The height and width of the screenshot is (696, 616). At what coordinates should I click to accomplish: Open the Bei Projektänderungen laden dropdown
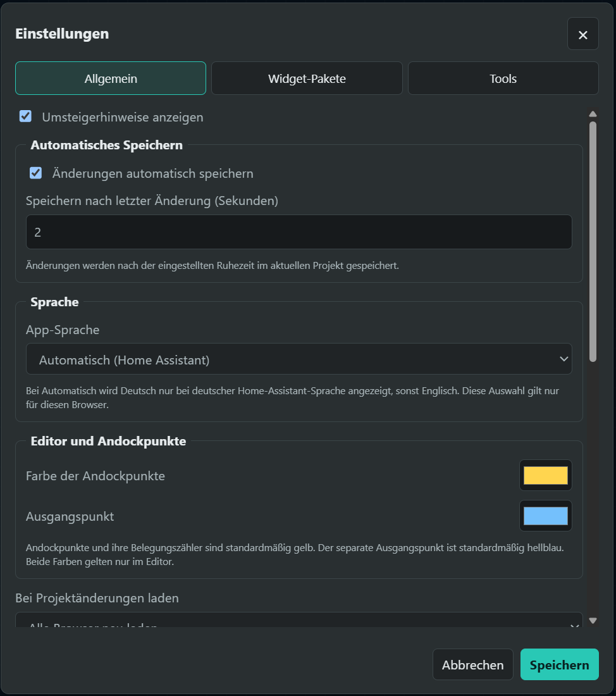[x=299, y=621]
